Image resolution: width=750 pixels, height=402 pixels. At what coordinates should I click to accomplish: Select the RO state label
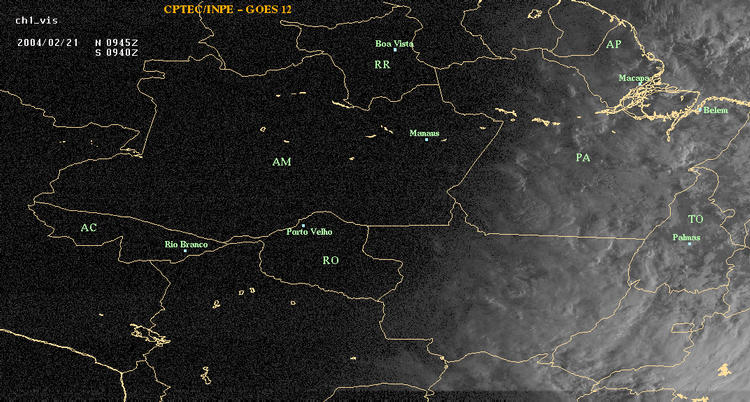point(331,260)
